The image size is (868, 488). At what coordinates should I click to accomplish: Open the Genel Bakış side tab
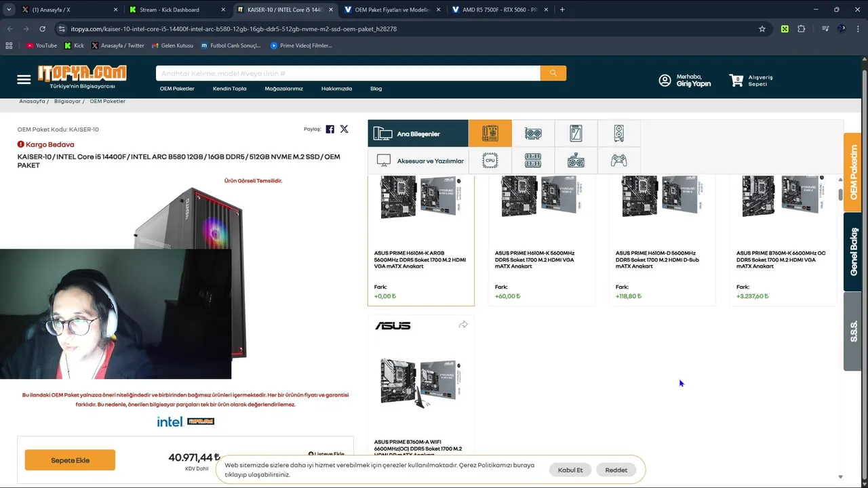[x=852, y=251]
